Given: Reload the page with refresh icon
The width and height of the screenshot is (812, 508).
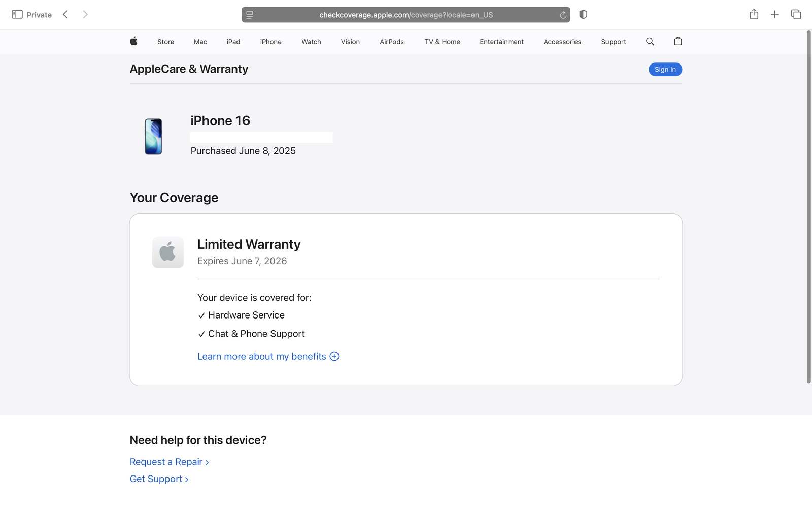Looking at the screenshot, I should 563,15.
